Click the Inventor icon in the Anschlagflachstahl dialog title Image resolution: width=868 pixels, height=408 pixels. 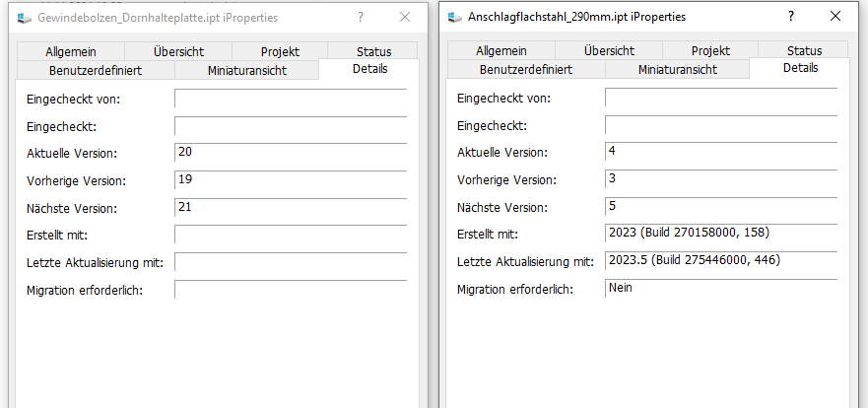click(x=455, y=17)
